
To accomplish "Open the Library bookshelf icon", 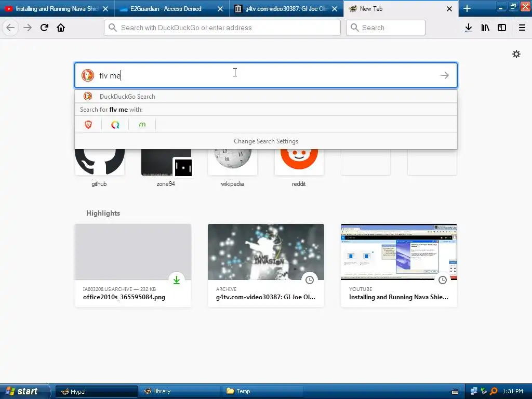I will click(x=485, y=28).
